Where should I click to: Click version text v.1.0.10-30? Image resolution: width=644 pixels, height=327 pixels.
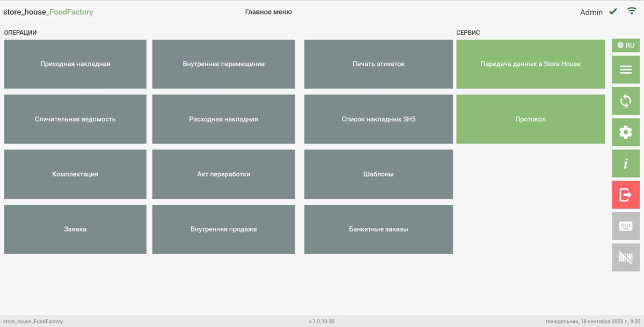pyautogui.click(x=321, y=322)
